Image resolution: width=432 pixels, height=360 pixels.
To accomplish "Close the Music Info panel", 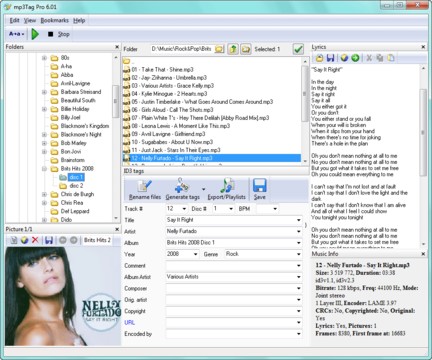I will tap(423, 254).
